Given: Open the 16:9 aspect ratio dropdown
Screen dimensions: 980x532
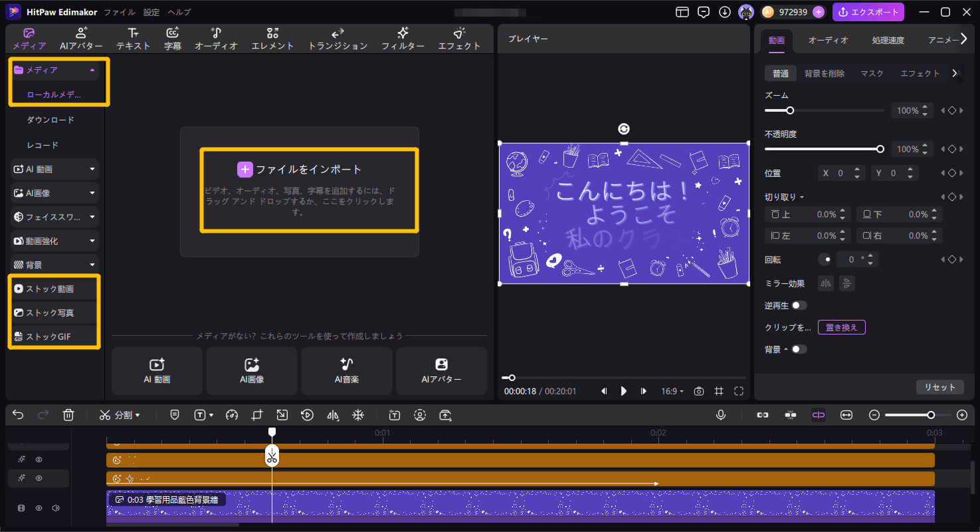Looking at the screenshot, I should click(672, 391).
